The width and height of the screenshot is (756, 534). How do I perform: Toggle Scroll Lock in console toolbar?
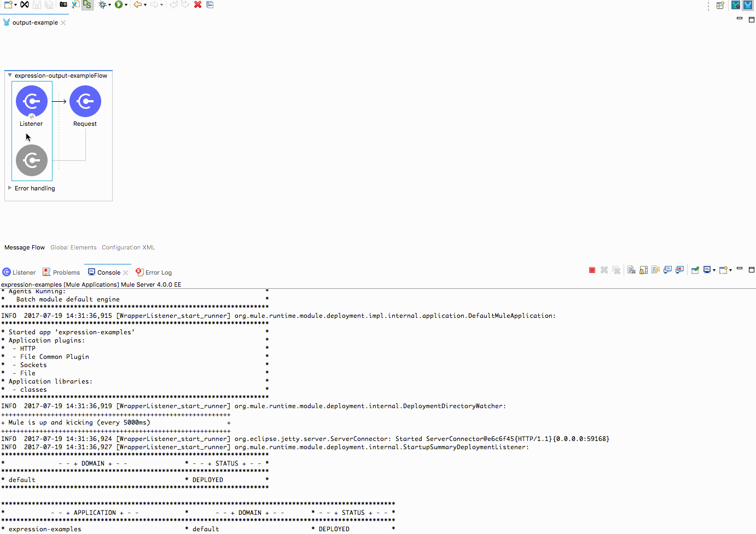[643, 270]
